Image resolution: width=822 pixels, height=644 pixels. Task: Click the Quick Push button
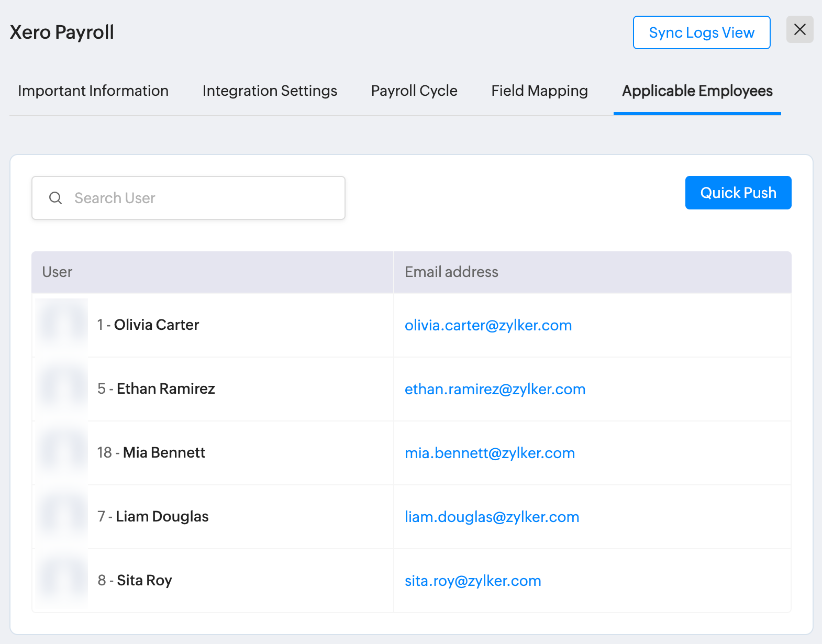click(738, 193)
